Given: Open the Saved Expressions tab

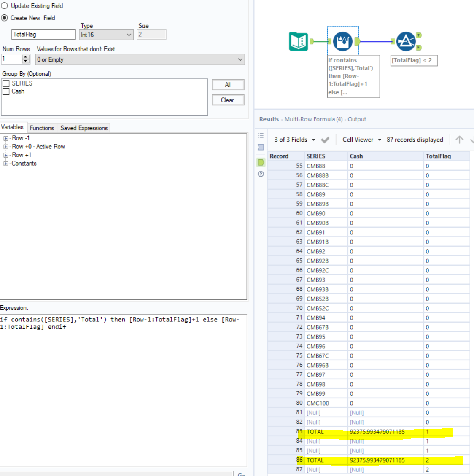Looking at the screenshot, I should tap(83, 128).
